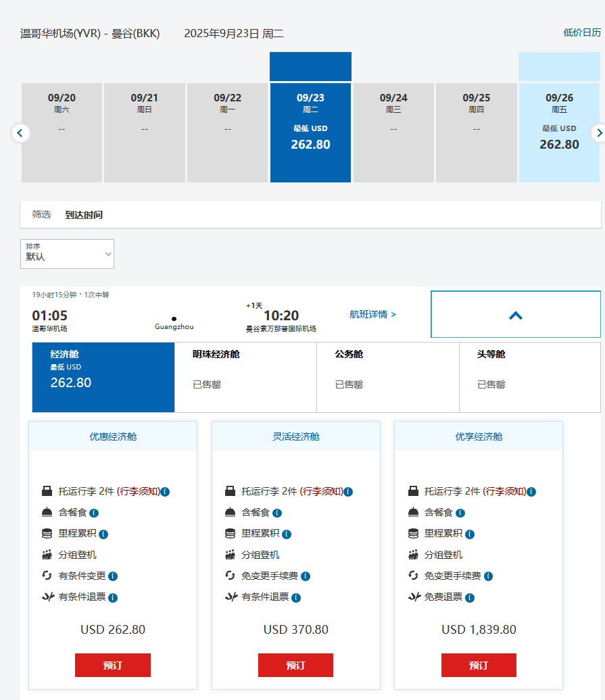Expand 航班详情 flight details
605x700 pixels.
coord(372,314)
